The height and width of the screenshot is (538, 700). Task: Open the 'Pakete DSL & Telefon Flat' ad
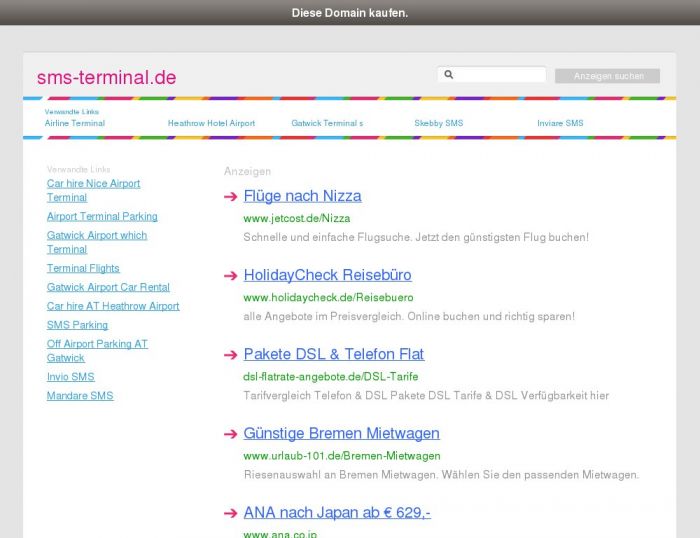tap(333, 354)
